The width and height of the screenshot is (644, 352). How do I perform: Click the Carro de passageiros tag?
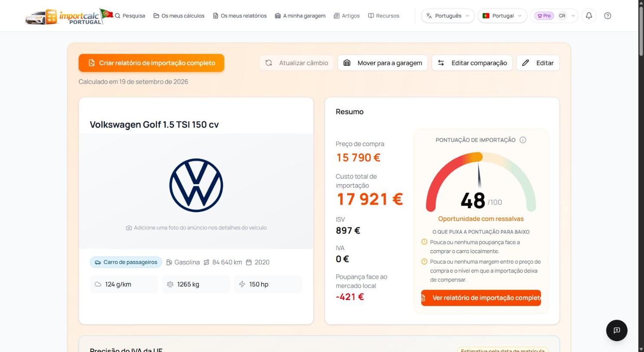[126, 262]
